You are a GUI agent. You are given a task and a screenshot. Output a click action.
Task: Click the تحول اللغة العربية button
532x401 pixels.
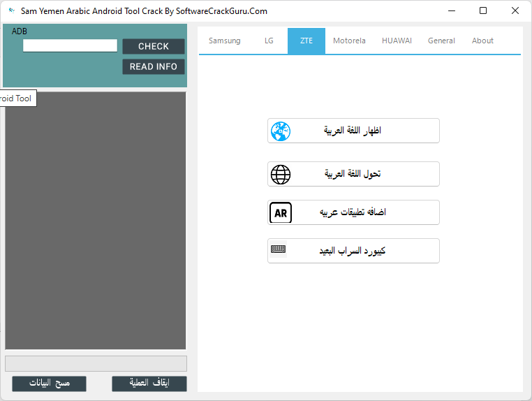[x=353, y=174]
